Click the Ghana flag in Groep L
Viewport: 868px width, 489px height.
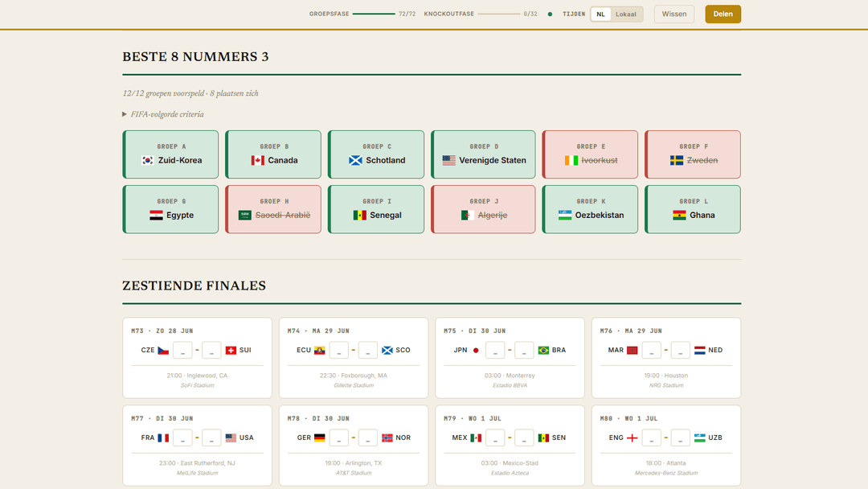click(x=679, y=216)
